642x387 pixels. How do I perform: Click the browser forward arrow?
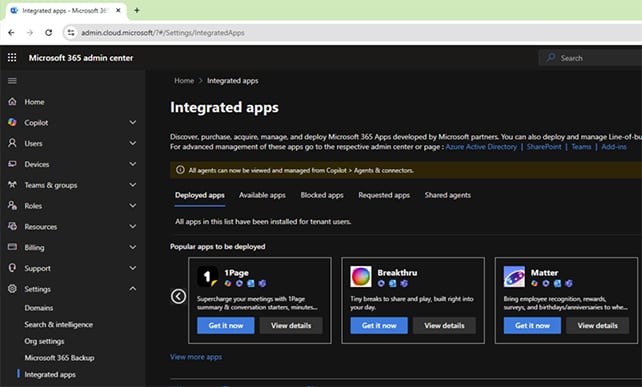coord(29,33)
